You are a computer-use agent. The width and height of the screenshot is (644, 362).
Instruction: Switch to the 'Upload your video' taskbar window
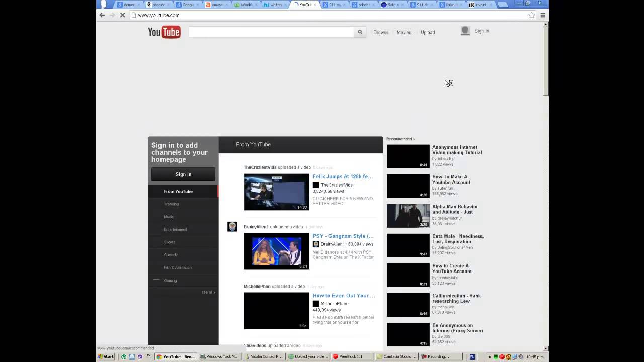[308, 357]
